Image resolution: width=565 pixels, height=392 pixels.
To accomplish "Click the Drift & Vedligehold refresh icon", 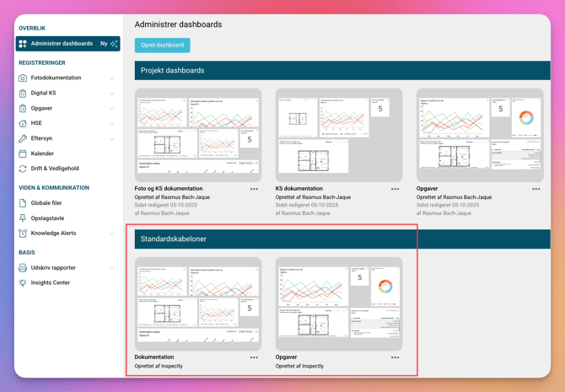I will (23, 169).
